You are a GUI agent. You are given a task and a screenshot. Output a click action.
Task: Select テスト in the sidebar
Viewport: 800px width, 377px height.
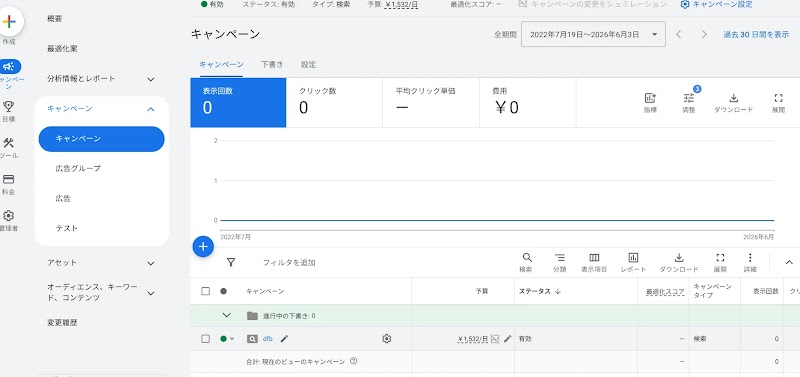(67, 228)
